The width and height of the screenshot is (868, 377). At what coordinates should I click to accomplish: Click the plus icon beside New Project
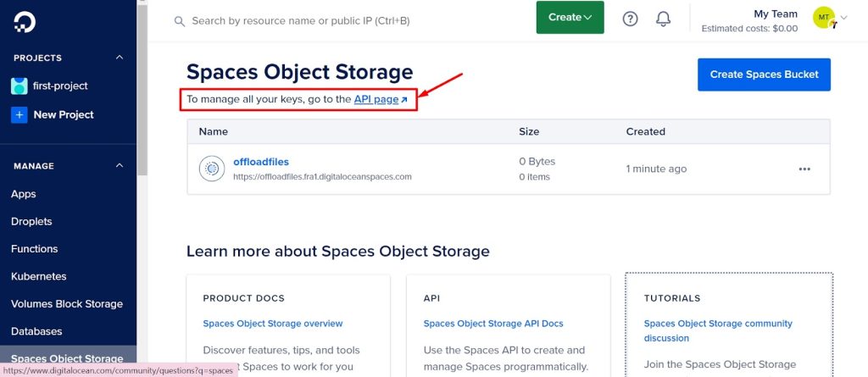pyautogui.click(x=19, y=114)
